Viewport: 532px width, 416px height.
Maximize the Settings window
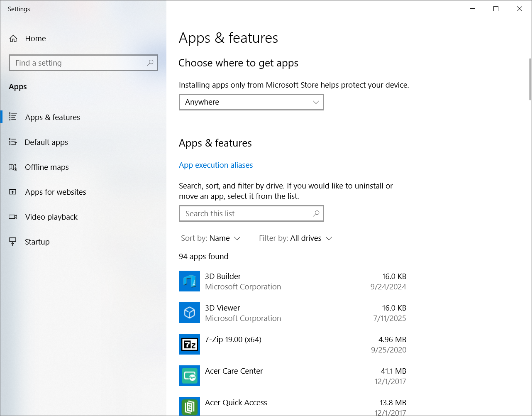pyautogui.click(x=496, y=9)
